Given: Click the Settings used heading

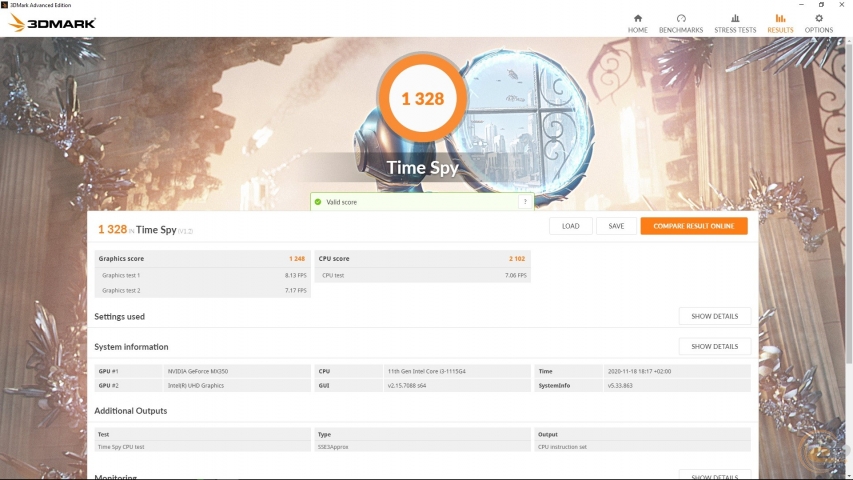Looking at the screenshot, I should 119,317.
